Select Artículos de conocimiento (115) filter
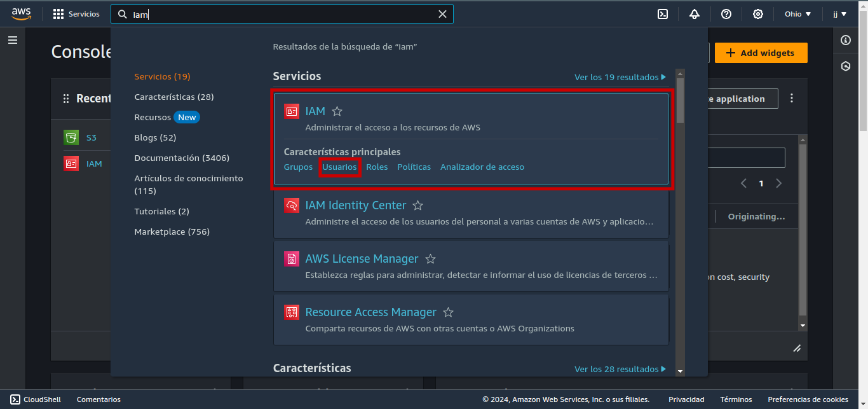 click(x=189, y=184)
